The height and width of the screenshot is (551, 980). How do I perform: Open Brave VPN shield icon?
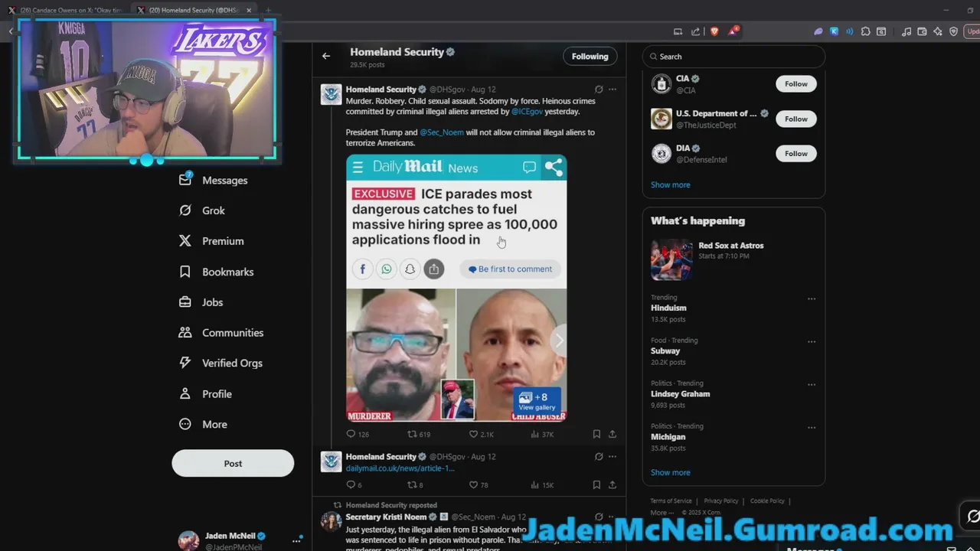tap(953, 31)
